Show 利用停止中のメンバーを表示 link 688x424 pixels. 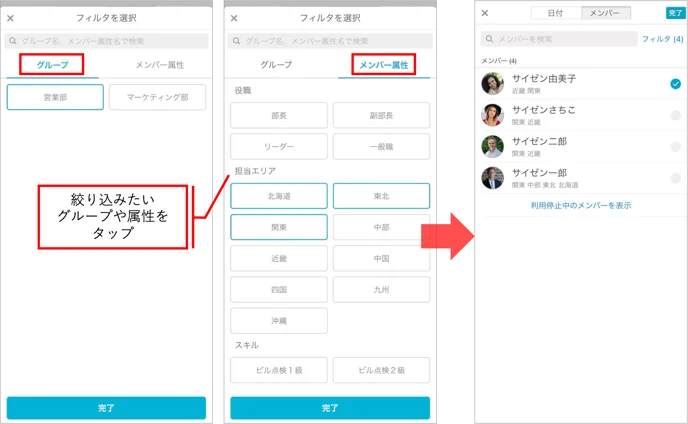pyautogui.click(x=581, y=205)
